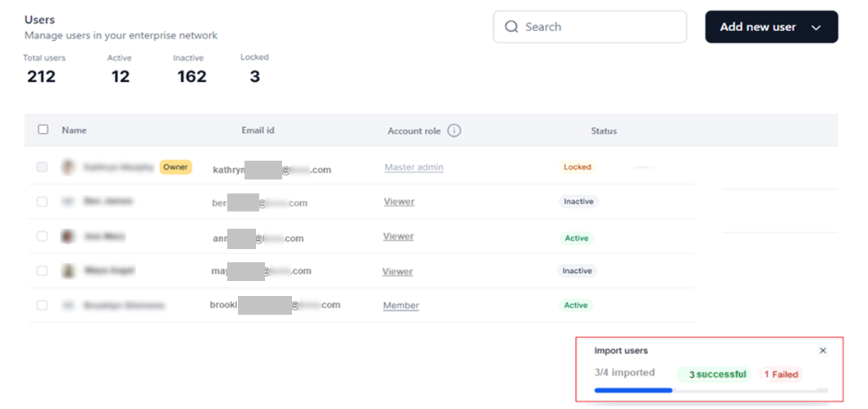This screenshot has width=868, height=409.
Task: Check the box for the Member row
Action: 42,305
